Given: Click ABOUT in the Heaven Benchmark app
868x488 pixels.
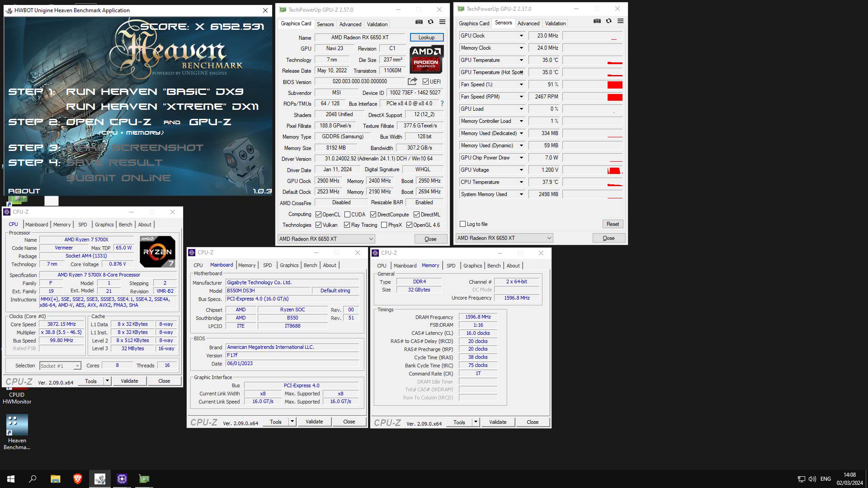Looking at the screenshot, I should point(24,191).
